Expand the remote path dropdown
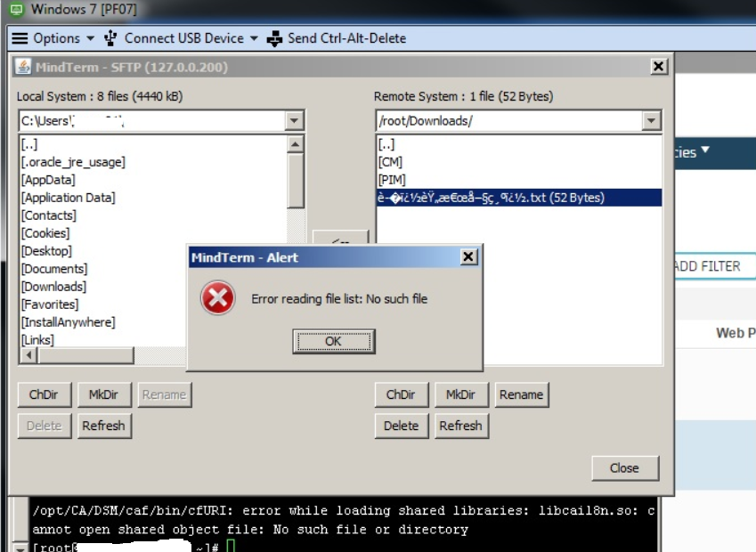The image size is (756, 552). tap(651, 120)
